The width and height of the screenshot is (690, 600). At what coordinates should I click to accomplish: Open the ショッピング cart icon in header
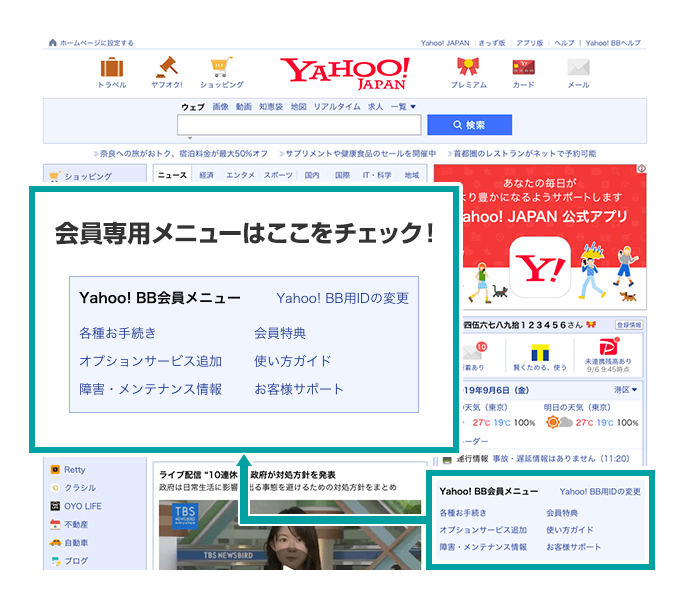pos(221,68)
